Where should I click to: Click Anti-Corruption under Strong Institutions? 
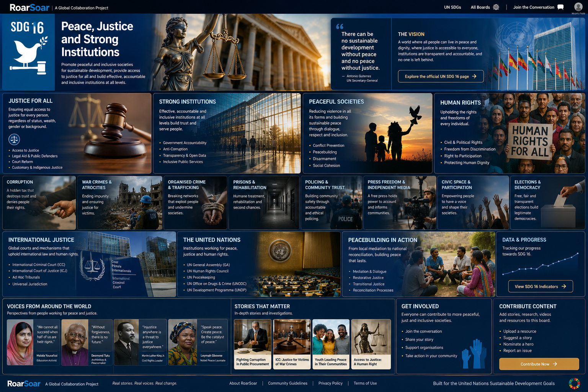pyautogui.click(x=175, y=149)
